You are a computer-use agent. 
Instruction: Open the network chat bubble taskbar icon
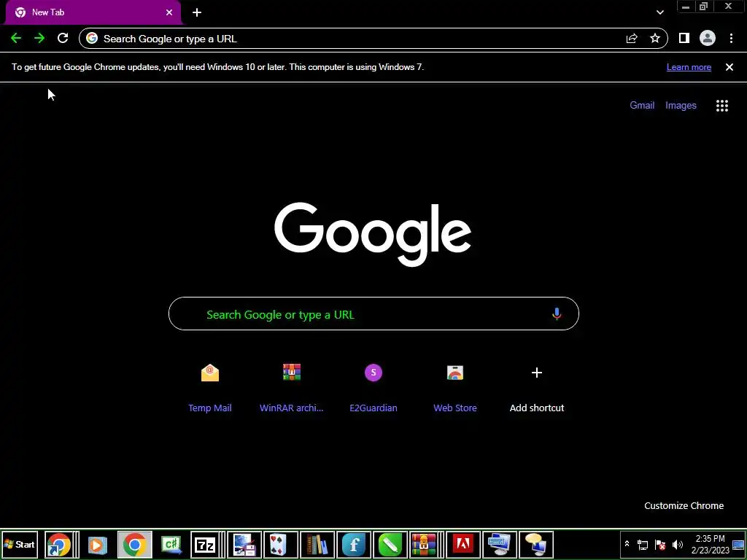(536, 544)
